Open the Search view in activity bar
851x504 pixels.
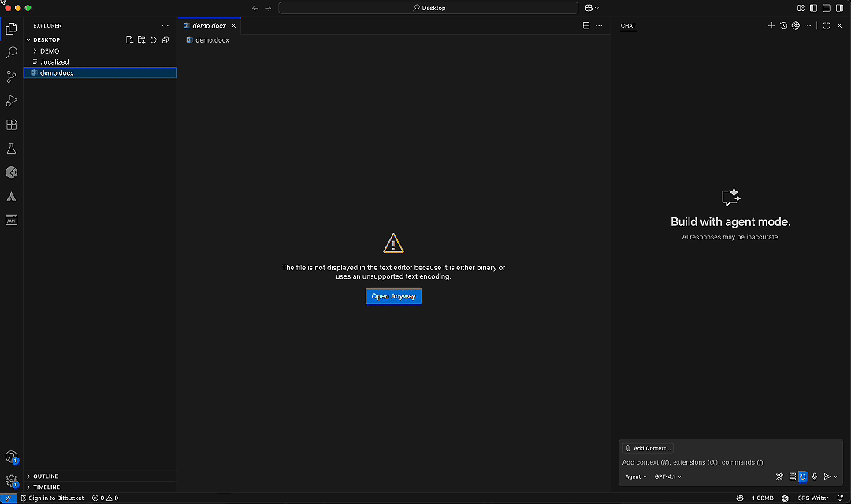[11, 53]
